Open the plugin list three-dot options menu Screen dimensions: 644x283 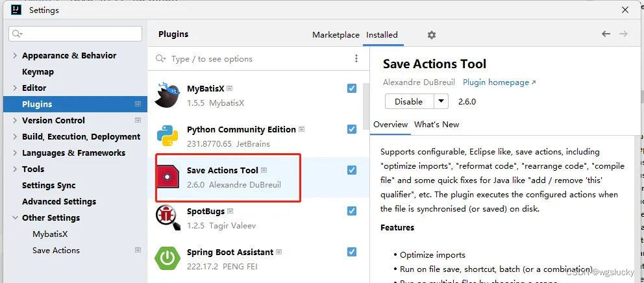point(356,58)
